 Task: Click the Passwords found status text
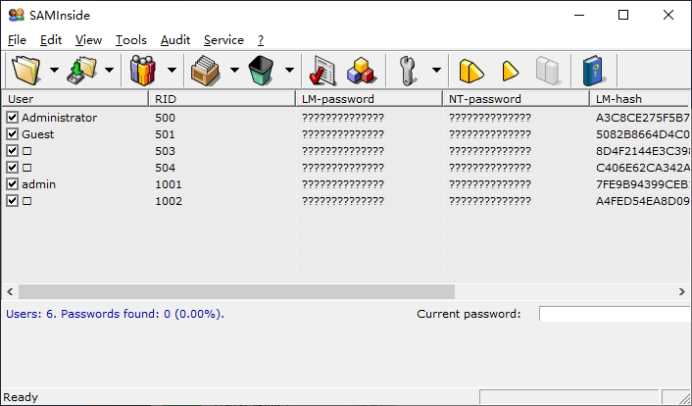[x=143, y=314]
